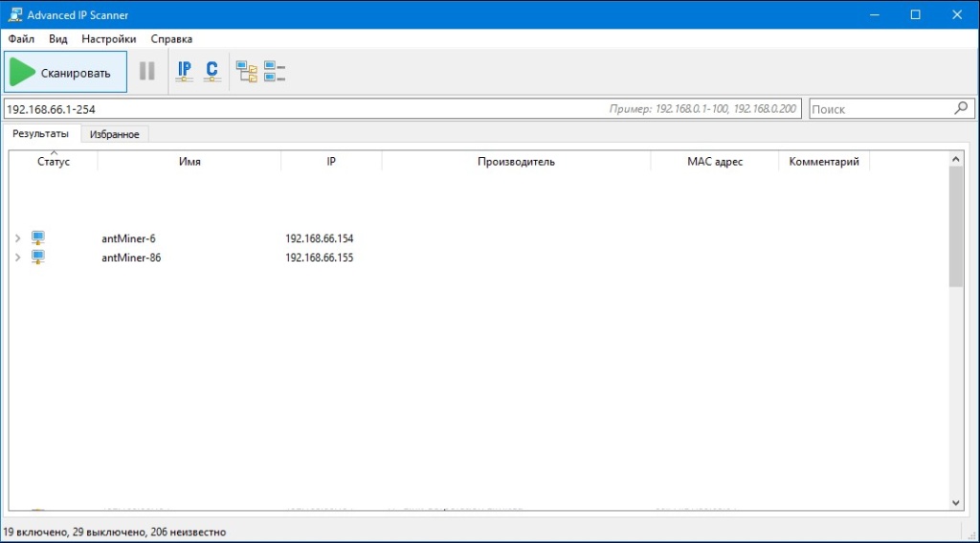Close the Advanced IP Scanner window
This screenshot has width=980, height=543.
point(957,14)
